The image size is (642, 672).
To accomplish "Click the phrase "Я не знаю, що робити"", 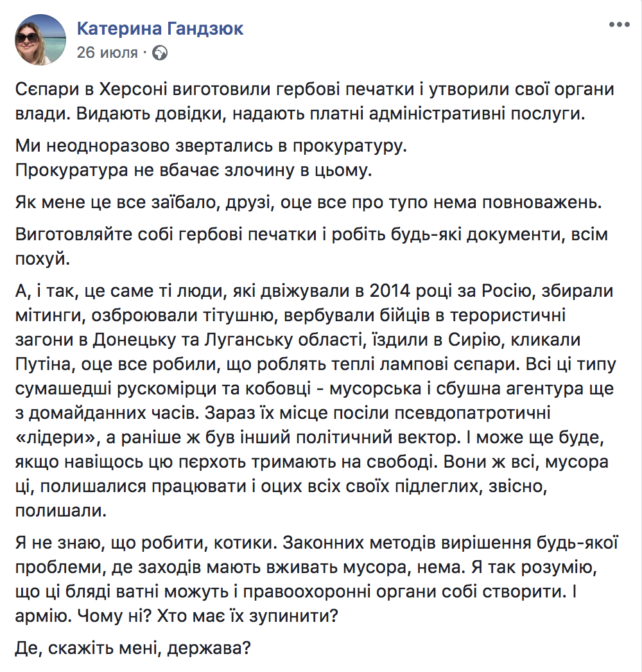I will 117,545.
